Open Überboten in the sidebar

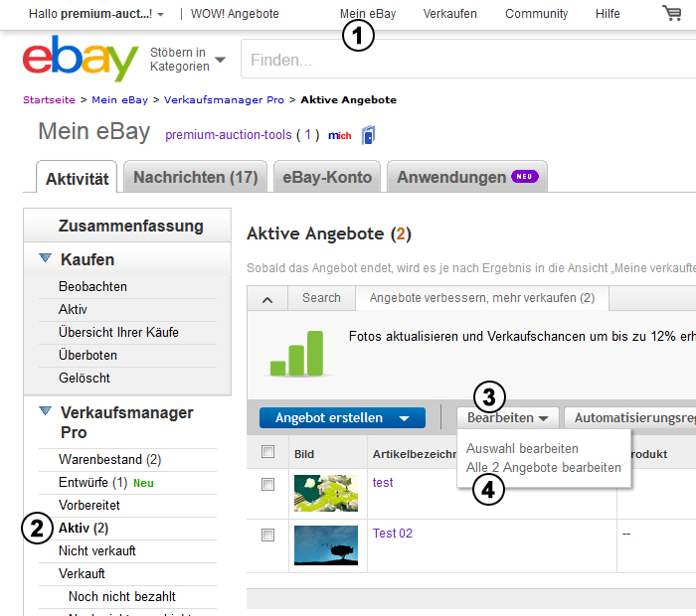tap(87, 355)
